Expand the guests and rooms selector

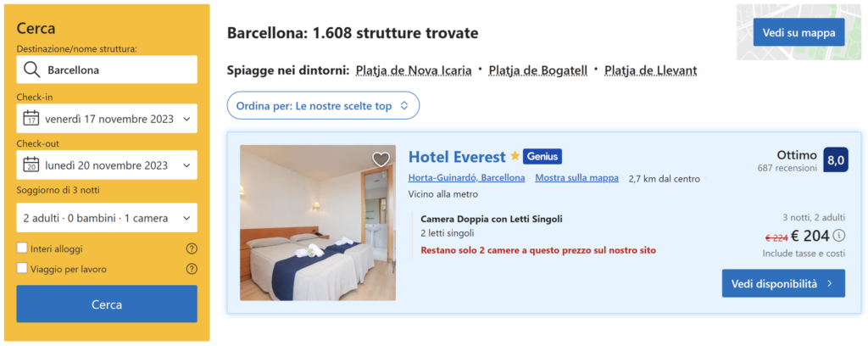click(x=107, y=218)
